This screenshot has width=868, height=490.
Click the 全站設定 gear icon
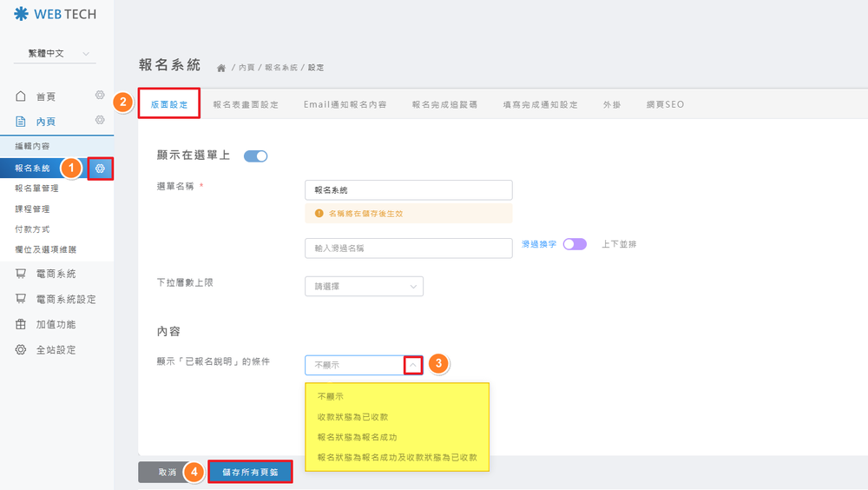click(x=22, y=350)
